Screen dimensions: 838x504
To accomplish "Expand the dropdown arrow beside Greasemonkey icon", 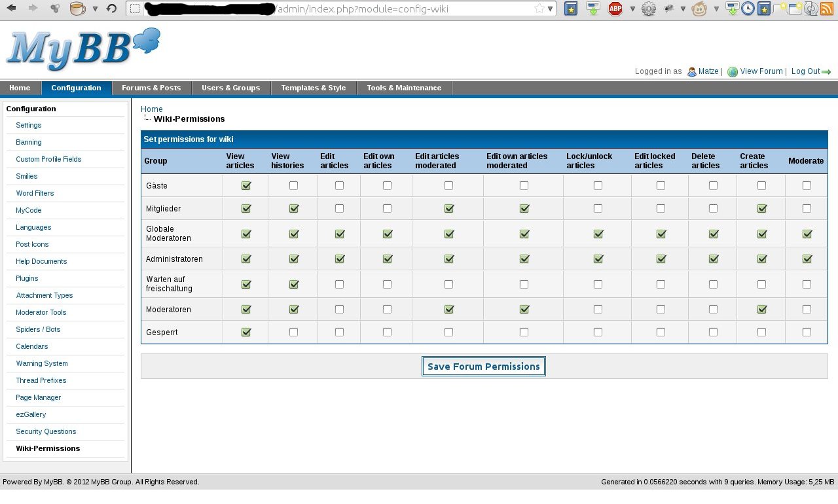I will [716, 9].
